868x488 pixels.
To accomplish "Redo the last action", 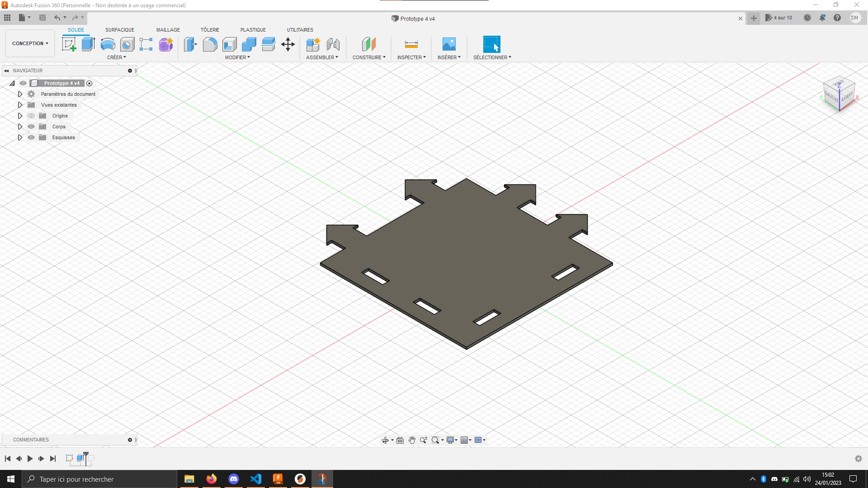I will (x=75, y=18).
